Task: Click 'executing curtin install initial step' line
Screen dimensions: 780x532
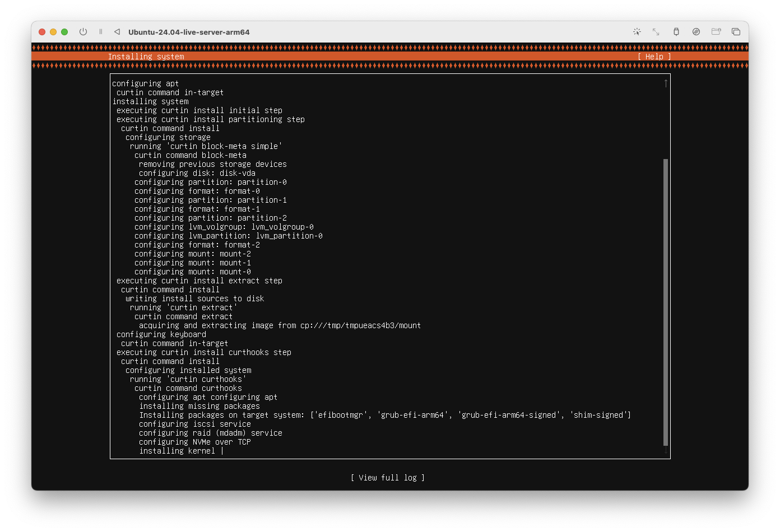Action: [199, 110]
